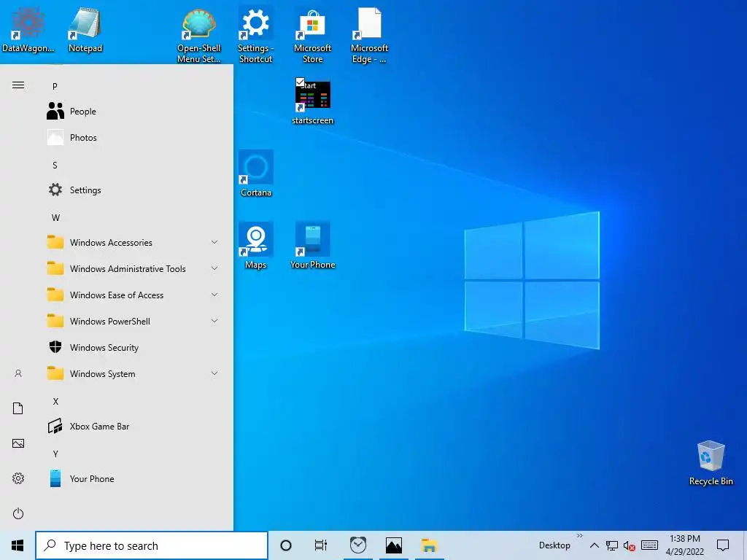Open Open-Shell Menu Settings desktop icon
The width and height of the screenshot is (747, 560).
point(198,36)
